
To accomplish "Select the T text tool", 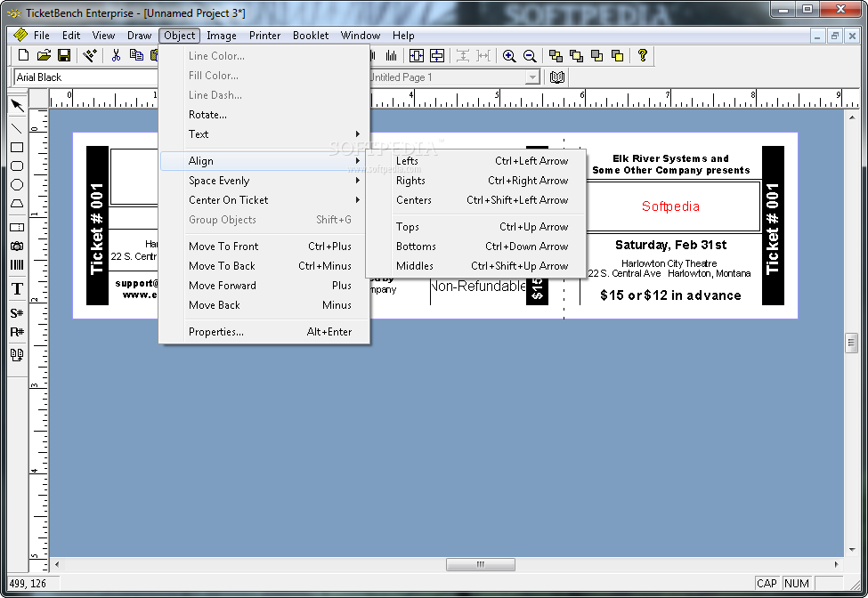I will tap(17, 288).
